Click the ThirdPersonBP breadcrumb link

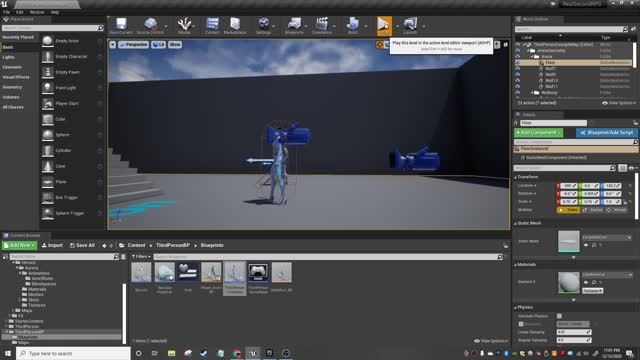(173, 245)
